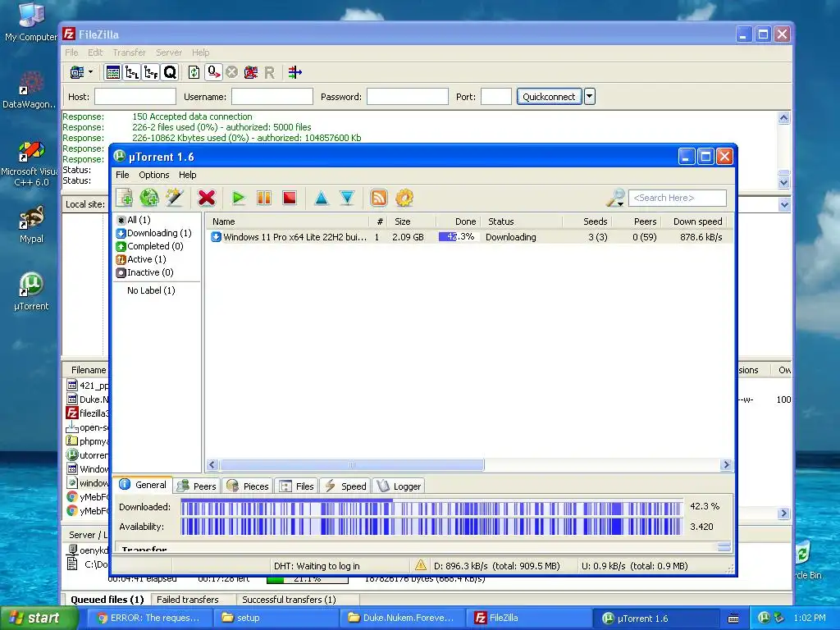
Task: Click the green Start torrent button
Action: (x=239, y=198)
